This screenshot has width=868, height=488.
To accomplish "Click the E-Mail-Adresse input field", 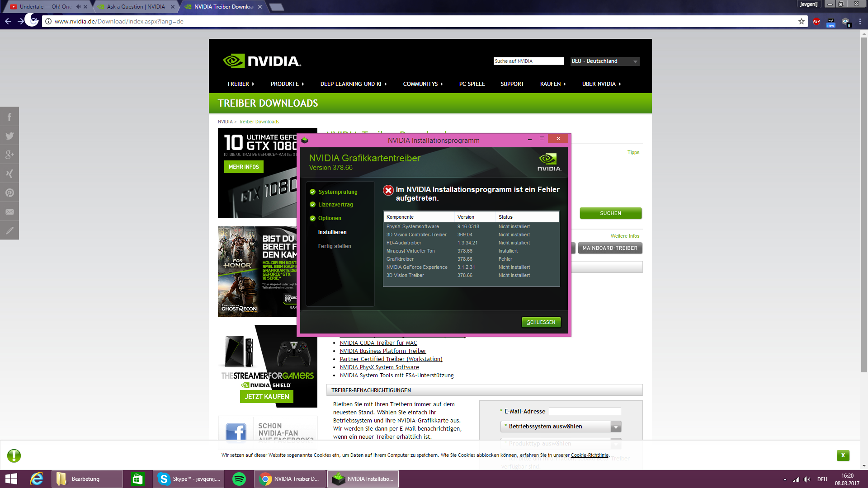I will (x=585, y=412).
